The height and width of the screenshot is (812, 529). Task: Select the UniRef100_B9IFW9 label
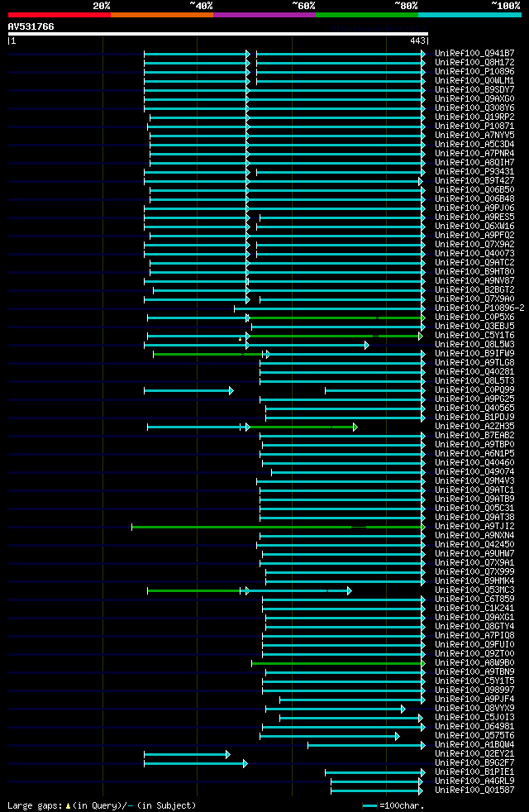(x=474, y=354)
